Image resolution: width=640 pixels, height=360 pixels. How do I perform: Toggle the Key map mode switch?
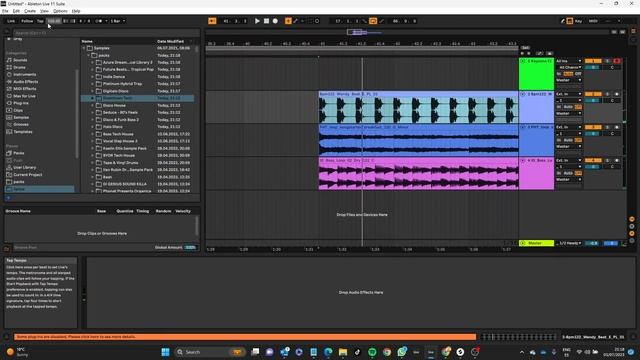578,21
